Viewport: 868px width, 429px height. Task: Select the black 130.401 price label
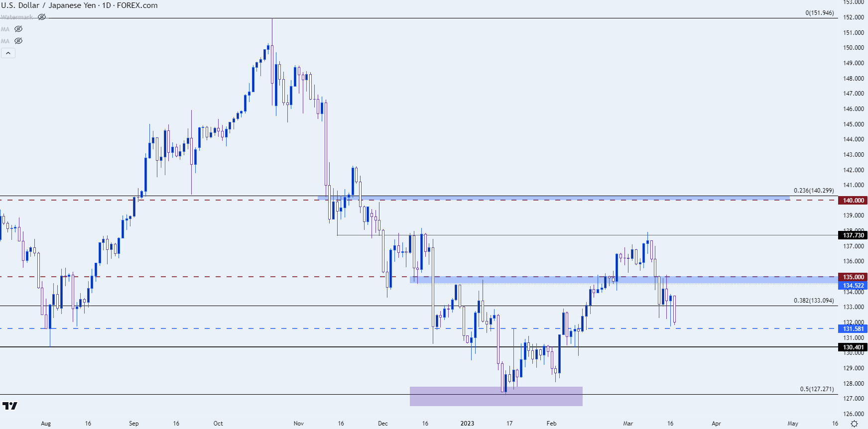click(853, 347)
